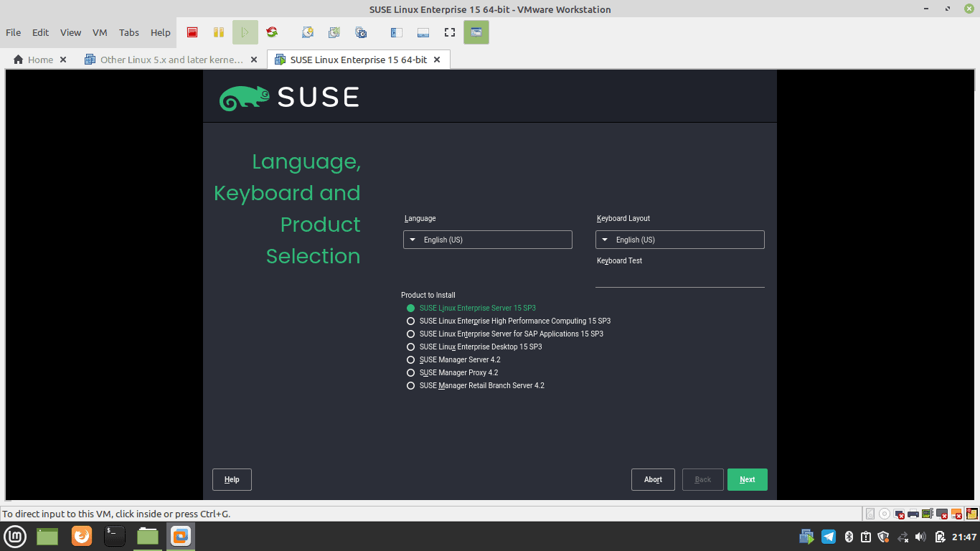Open the Nemo files taskbar launcher
980x551 pixels.
(148, 536)
